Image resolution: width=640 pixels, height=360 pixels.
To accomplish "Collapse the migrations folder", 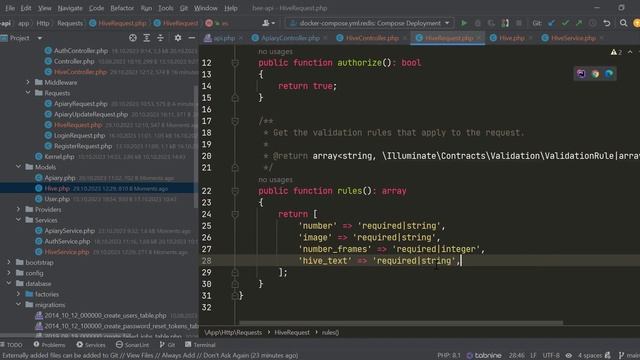I will click(18, 305).
